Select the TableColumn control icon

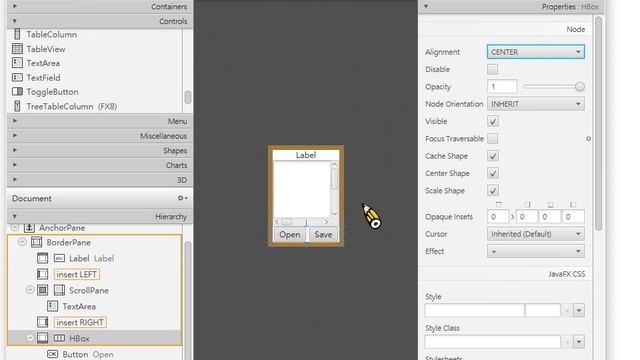coord(17,34)
